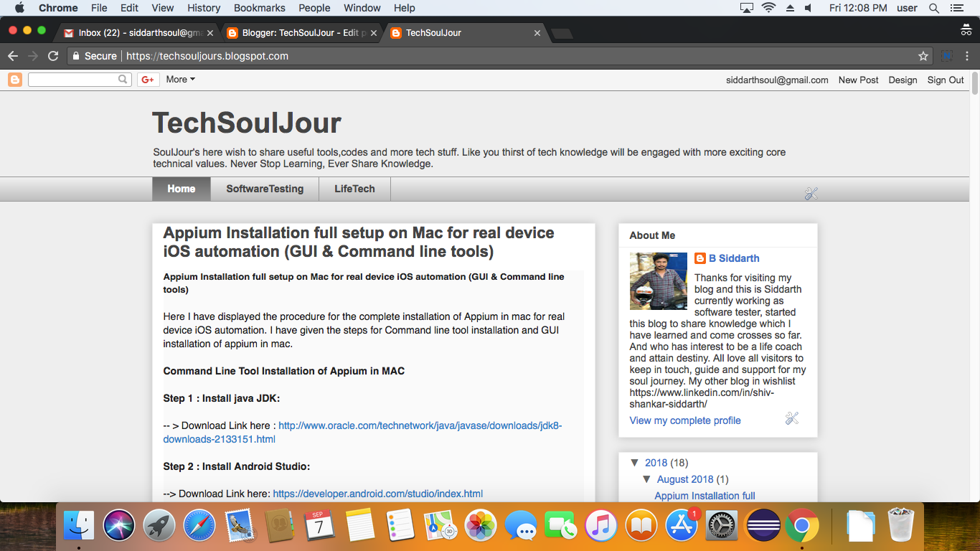Open Spotlight search magnifier in menu bar
The width and height of the screenshot is (980, 551).
[934, 8]
